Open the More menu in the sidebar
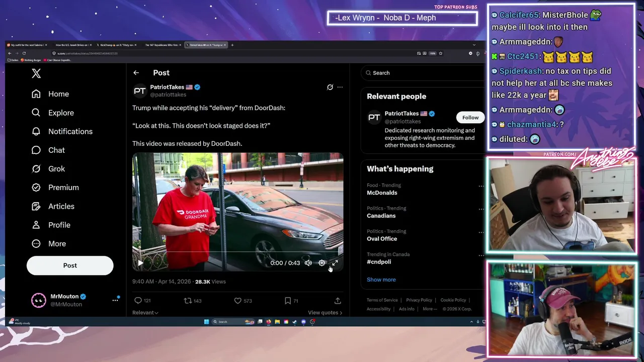This screenshot has width=644, height=362. tap(48, 243)
